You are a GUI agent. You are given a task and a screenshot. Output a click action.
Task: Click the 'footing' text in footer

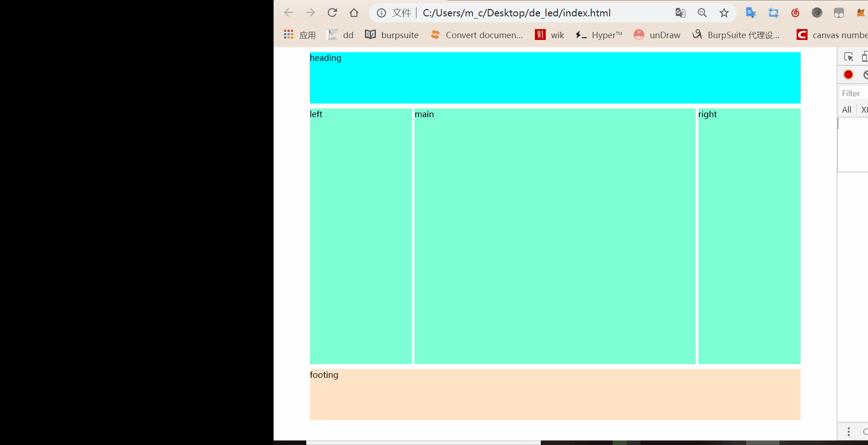click(x=324, y=375)
